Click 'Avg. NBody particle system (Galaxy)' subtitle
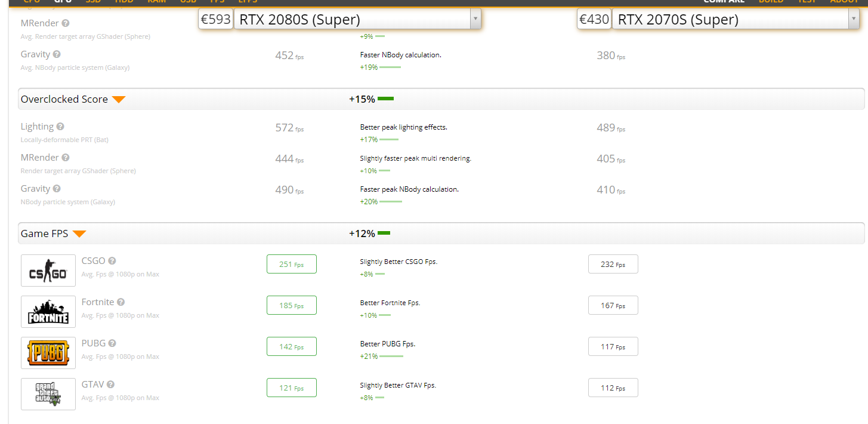Viewport: 868px width, 424px height. [75, 67]
